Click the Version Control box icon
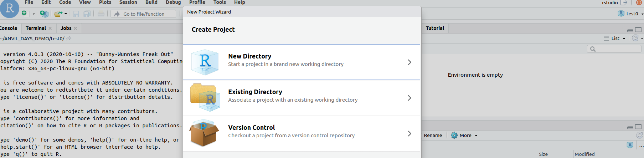Screen dimensions: 644x158 pos(204,133)
